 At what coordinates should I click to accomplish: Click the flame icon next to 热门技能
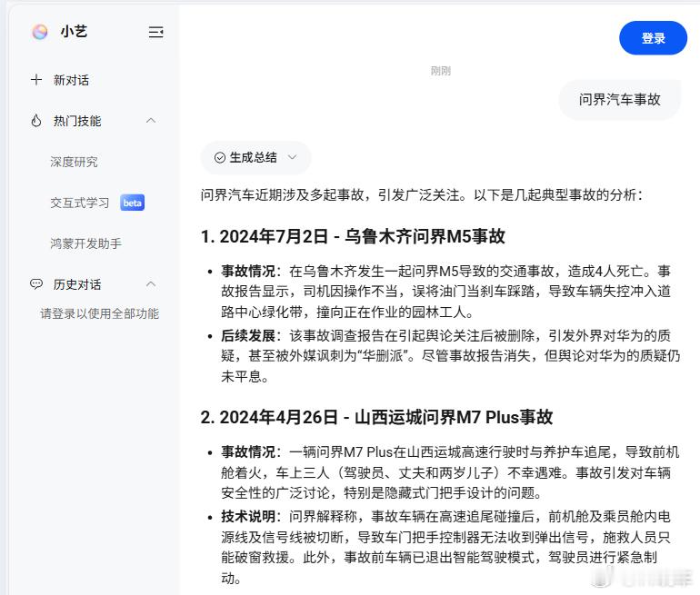36,121
